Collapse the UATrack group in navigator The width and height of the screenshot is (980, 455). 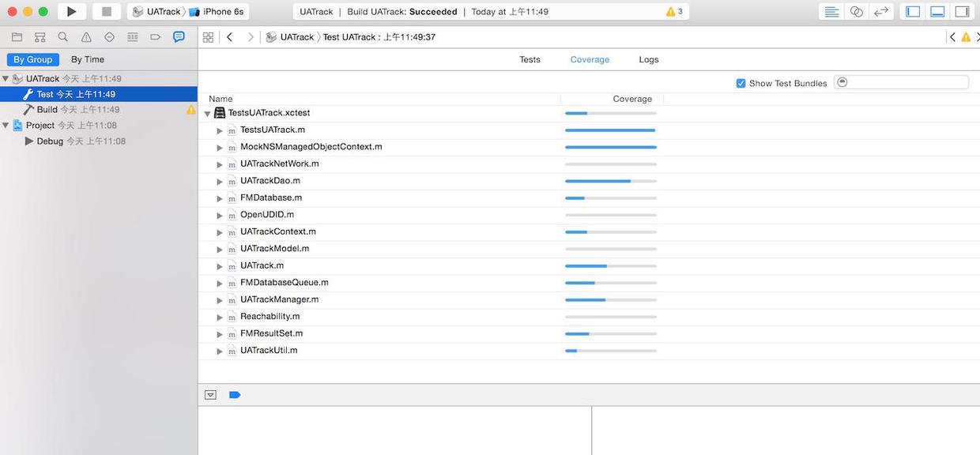pyautogui.click(x=6, y=79)
